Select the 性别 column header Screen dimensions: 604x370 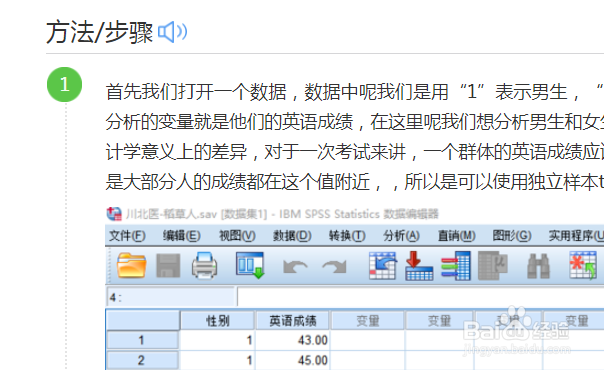pyautogui.click(x=217, y=321)
